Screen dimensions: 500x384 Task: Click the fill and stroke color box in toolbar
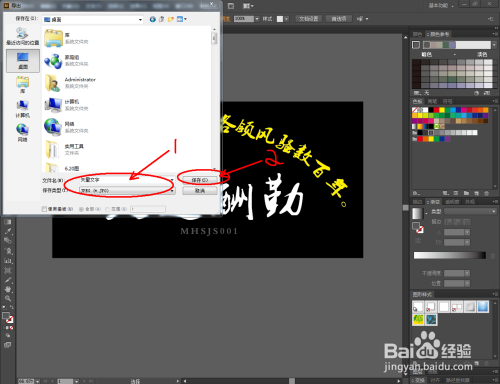(x=8, y=318)
